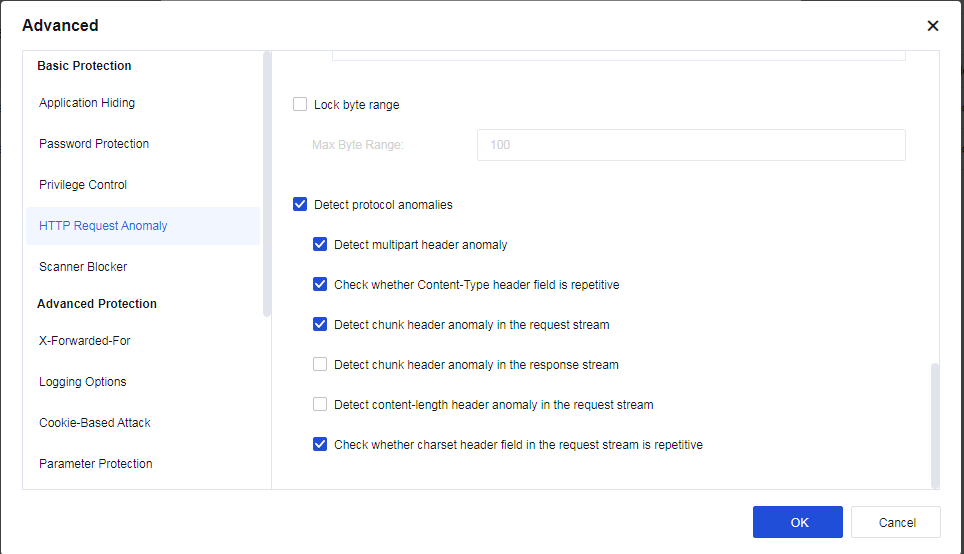Click the Max Byte Range input field
The width and height of the screenshot is (964, 554).
click(691, 145)
